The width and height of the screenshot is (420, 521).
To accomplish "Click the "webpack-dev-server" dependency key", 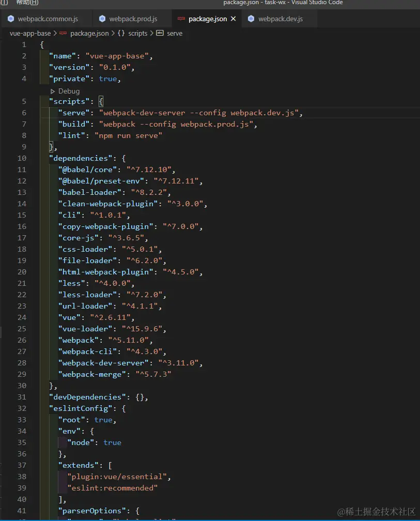I will pos(103,363).
